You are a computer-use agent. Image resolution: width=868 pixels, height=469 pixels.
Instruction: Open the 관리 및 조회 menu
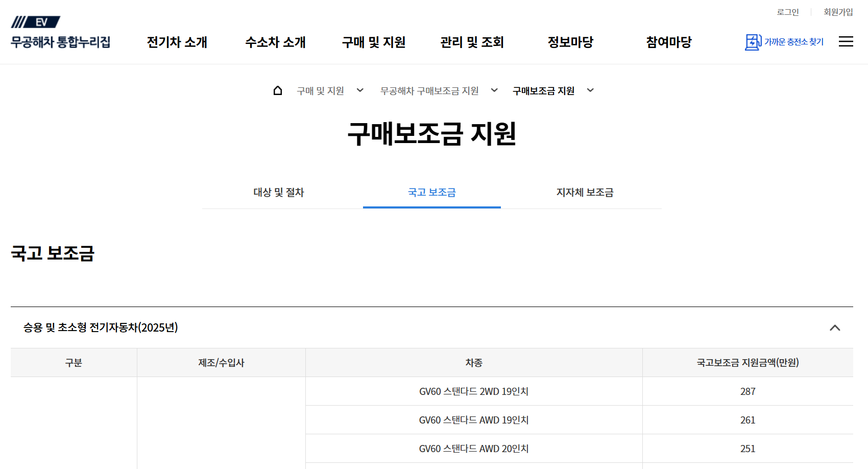[x=471, y=42]
